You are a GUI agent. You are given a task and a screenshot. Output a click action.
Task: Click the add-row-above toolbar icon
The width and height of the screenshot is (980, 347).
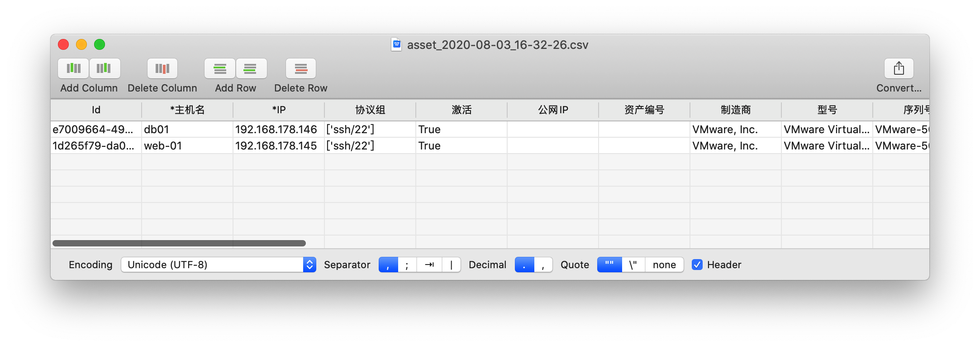[220, 68]
